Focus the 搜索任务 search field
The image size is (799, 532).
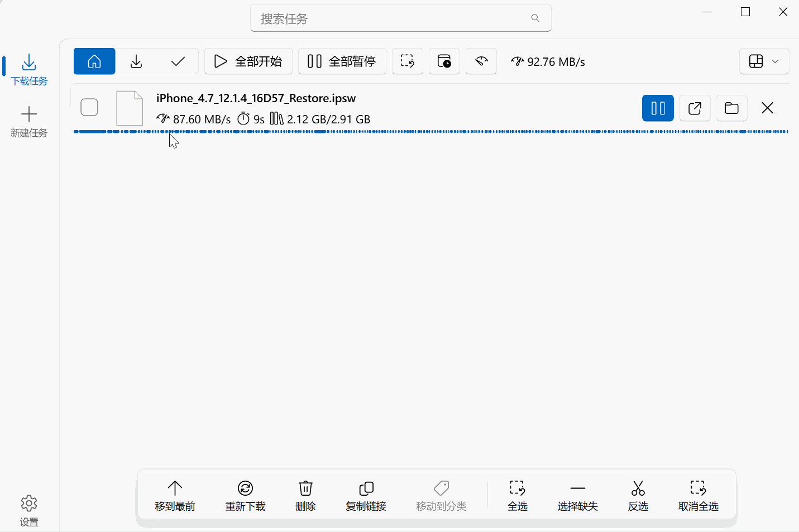pyautogui.click(x=401, y=18)
